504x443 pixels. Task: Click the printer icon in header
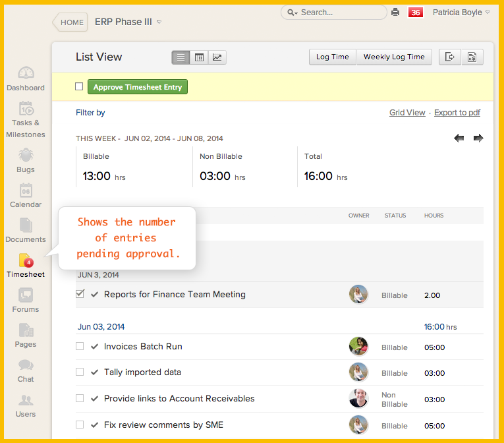pos(395,13)
